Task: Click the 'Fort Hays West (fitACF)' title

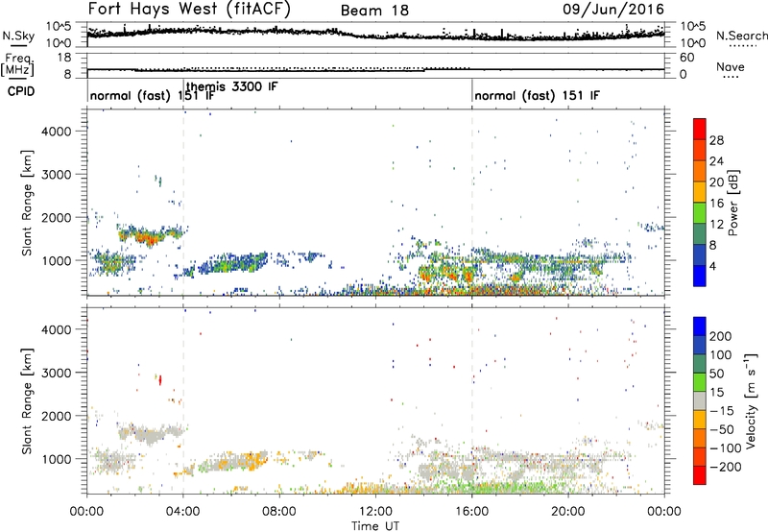Action: (x=188, y=9)
